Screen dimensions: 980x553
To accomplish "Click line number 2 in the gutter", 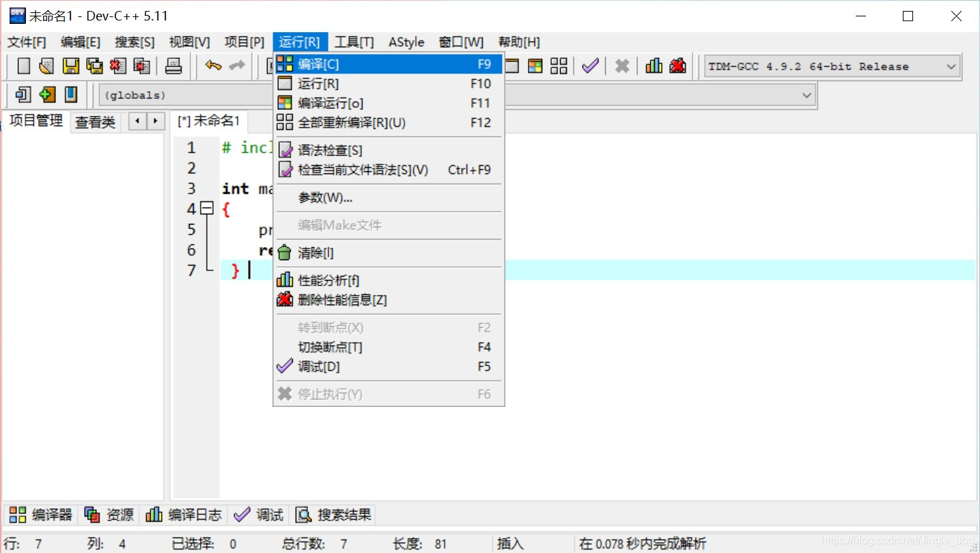I will pyautogui.click(x=191, y=168).
